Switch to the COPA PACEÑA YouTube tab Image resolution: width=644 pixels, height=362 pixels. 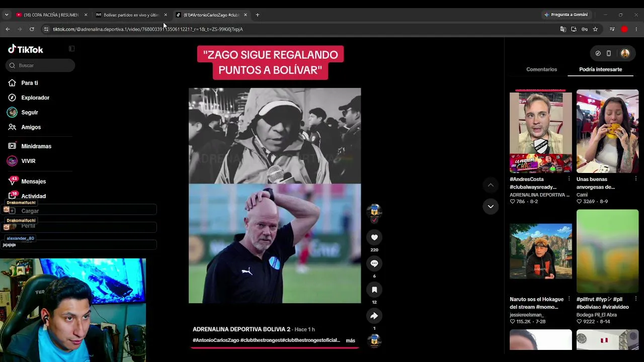pyautogui.click(x=51, y=15)
